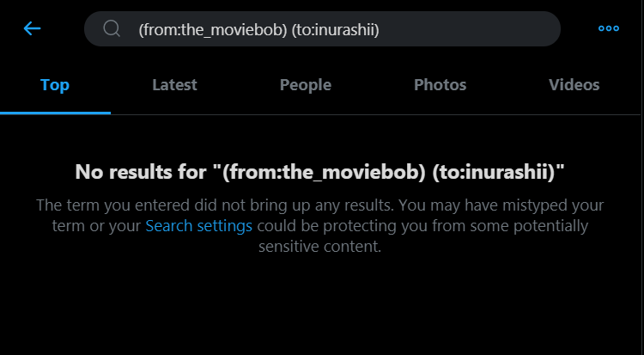Viewport: 644px width, 355px height.
Task: Open the Search settings link
Action: coord(199,226)
